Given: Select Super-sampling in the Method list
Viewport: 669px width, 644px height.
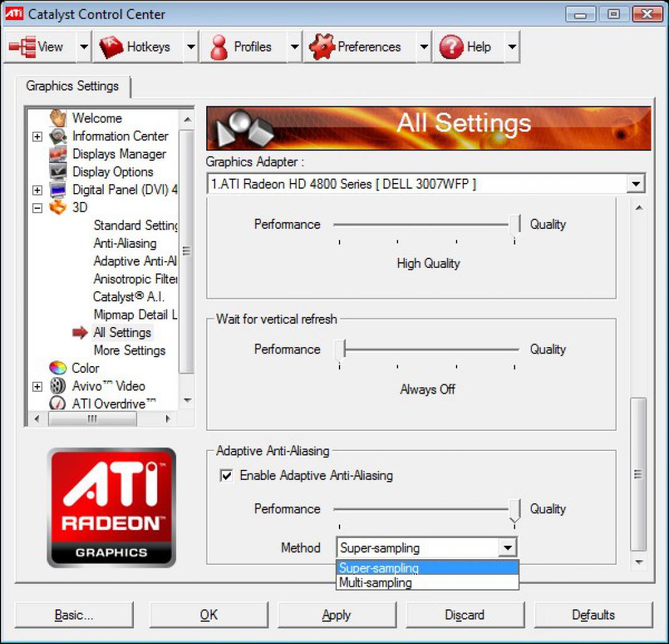Looking at the screenshot, I should [428, 568].
